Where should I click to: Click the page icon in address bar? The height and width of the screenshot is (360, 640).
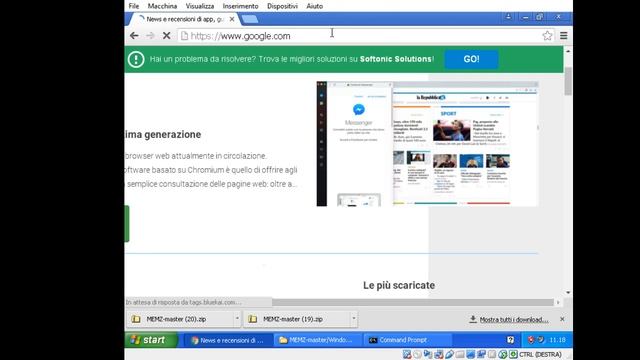[184, 36]
